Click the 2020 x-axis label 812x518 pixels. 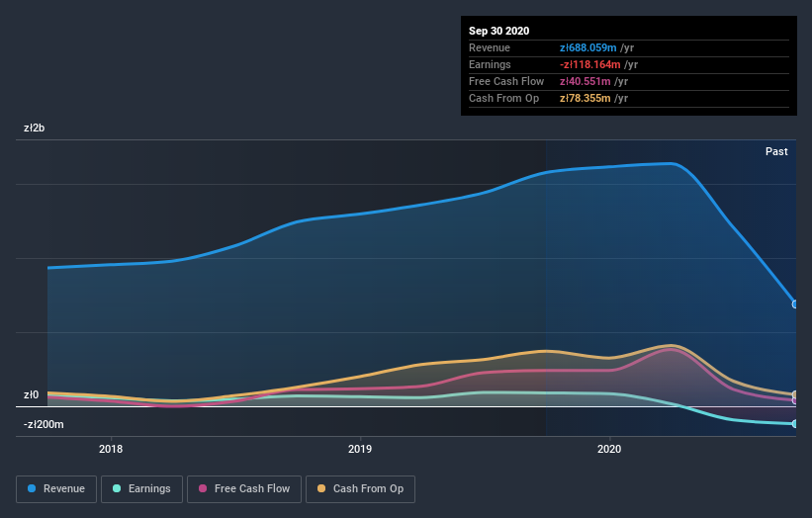tap(609, 449)
